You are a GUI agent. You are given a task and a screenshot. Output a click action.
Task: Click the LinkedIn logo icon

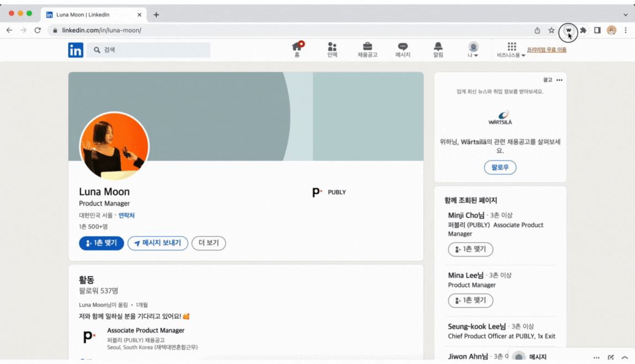76,50
